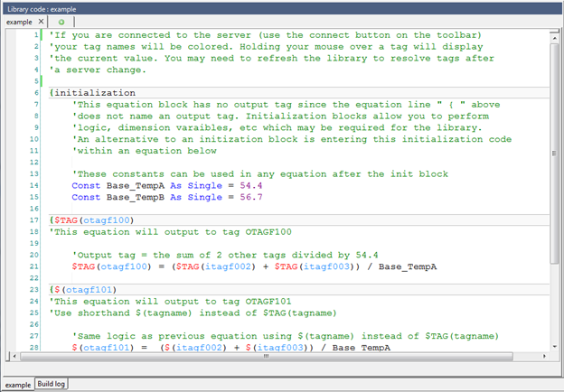This screenshot has height=392, width=564.
Task: Click otagf100 in line 21 equation
Action: pyautogui.click(x=124, y=266)
